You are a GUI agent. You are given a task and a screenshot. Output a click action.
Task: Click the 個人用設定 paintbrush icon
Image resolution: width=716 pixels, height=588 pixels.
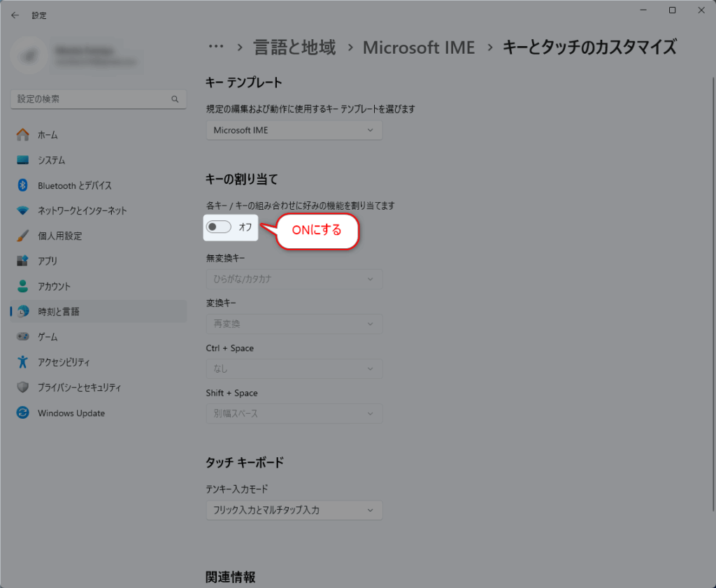coord(22,236)
